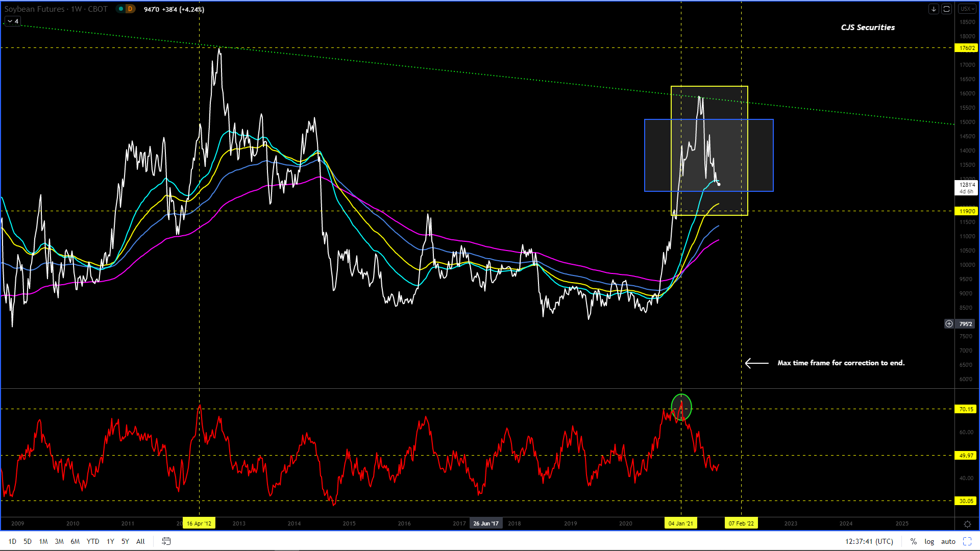Toggle fullscreen mode icon at bottom right
980x551 pixels.
(967, 541)
